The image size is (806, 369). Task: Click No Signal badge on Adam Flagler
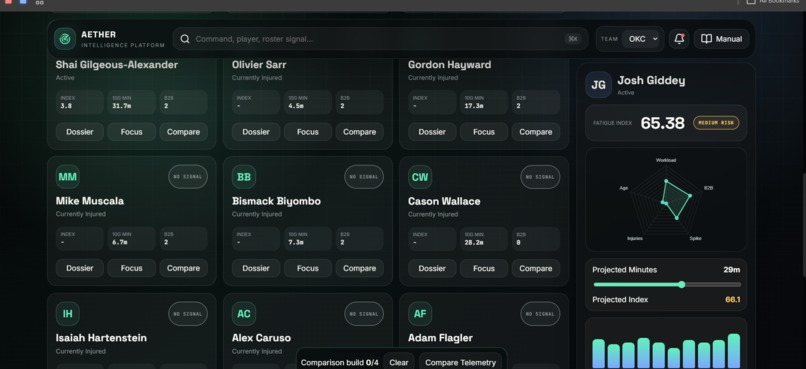tap(540, 313)
